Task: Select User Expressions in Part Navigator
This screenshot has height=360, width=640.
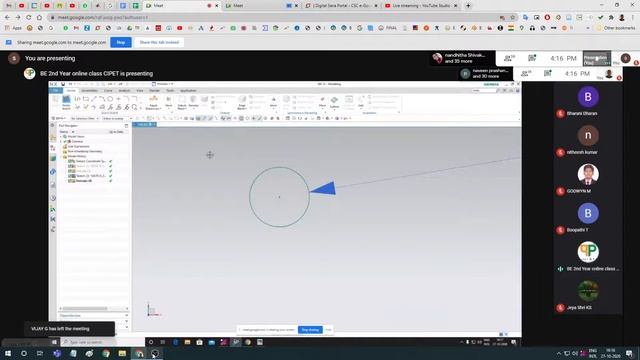Action: 78,147
